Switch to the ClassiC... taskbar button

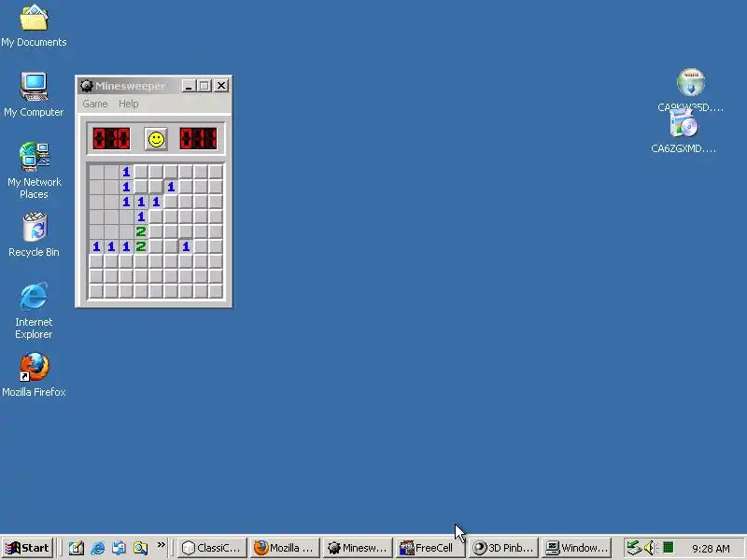click(x=212, y=548)
